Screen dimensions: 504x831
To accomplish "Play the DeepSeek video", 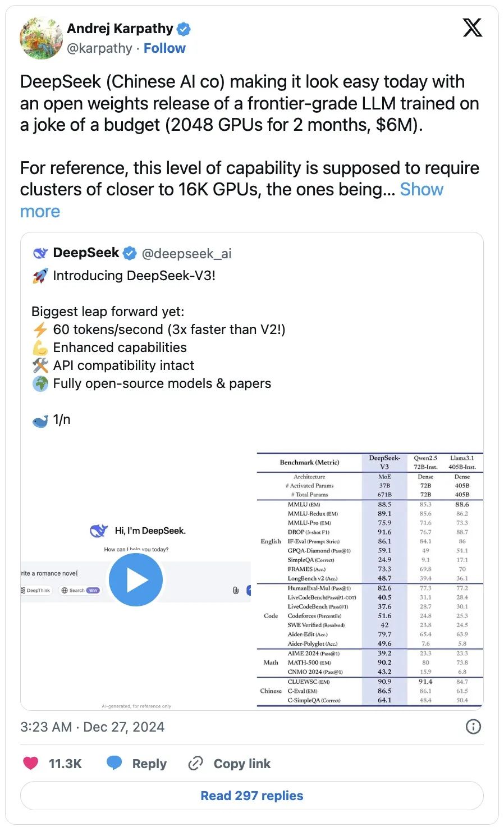I will coord(135,579).
